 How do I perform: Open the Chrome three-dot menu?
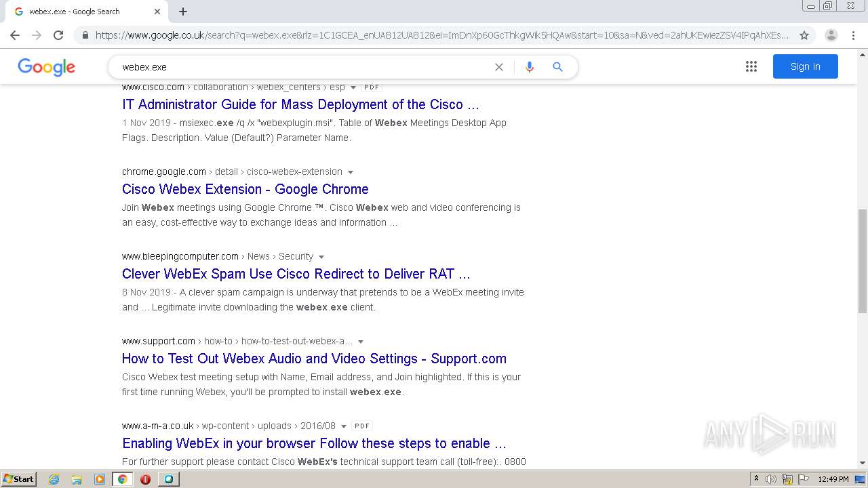coord(853,35)
